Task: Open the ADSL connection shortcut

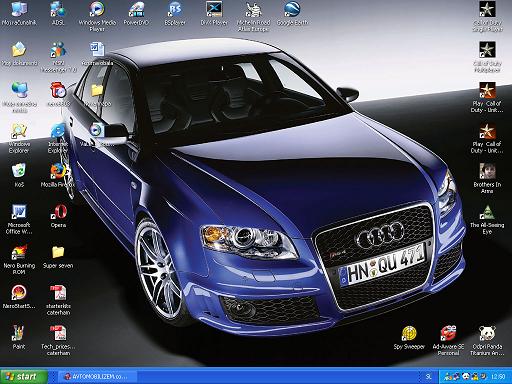Action: 58,14
